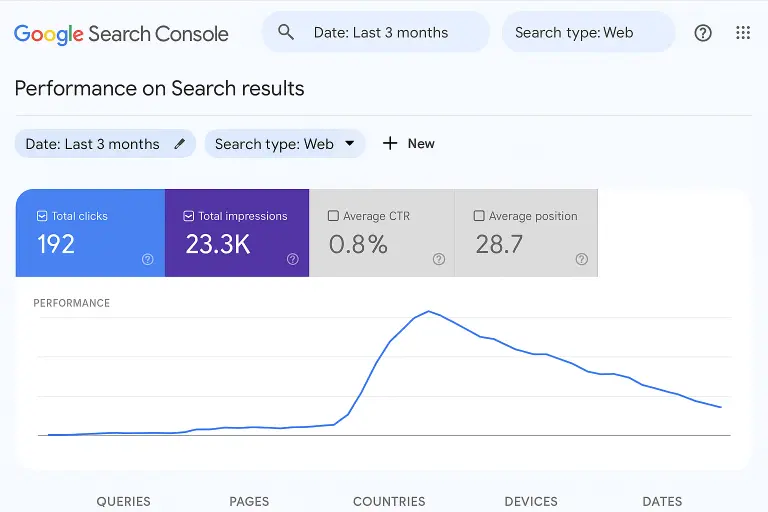Viewport: 768px width, 512px height.
Task: Click the PERFORMANCE chart label
Action: [x=72, y=303]
